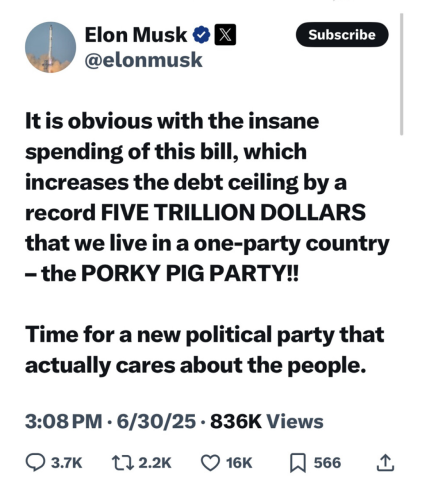The image size is (422, 500).
Task: Click the blue verified checkmark badge
Action: click(201, 35)
